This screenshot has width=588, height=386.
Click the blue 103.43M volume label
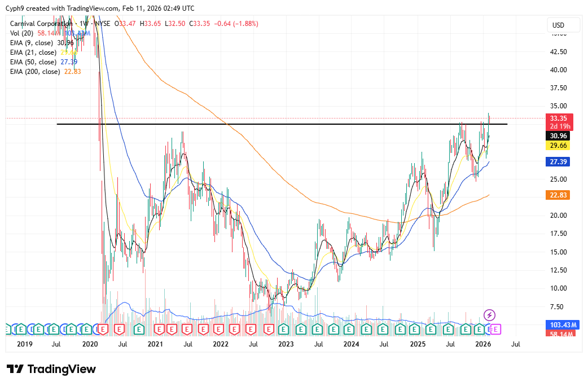pos(563,325)
